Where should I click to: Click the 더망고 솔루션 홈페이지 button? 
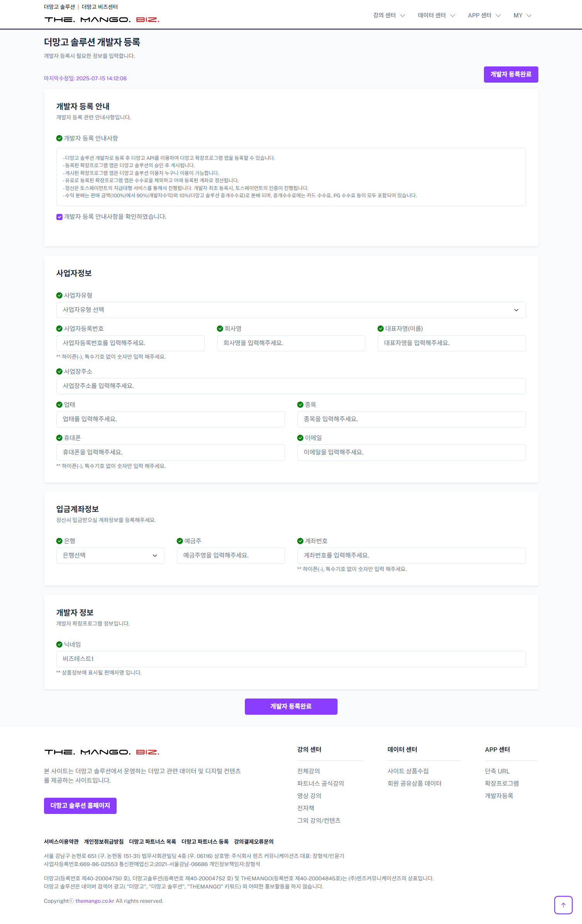click(x=80, y=806)
